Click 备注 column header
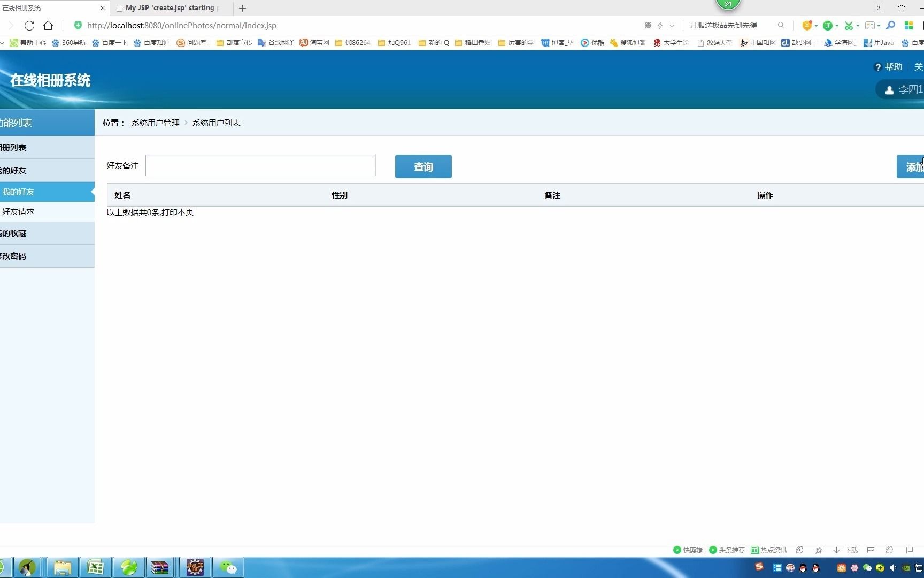 coord(552,195)
